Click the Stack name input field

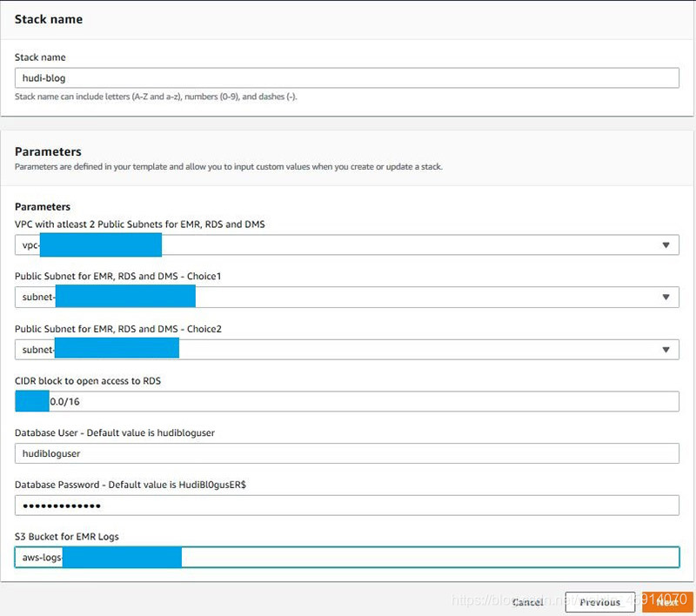346,78
